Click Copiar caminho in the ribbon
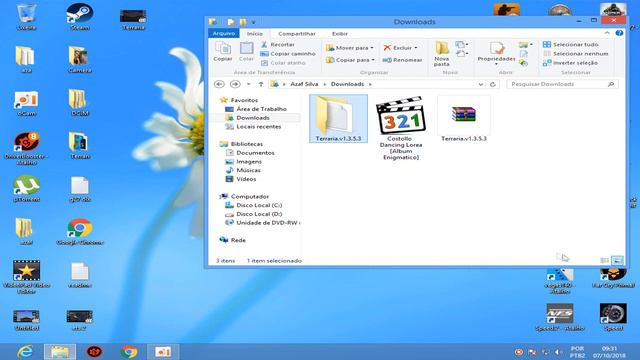The width and height of the screenshot is (640, 360). coord(288,53)
